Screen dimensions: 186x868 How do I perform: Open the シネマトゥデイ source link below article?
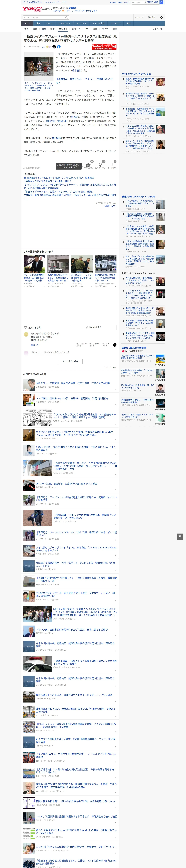110,206
